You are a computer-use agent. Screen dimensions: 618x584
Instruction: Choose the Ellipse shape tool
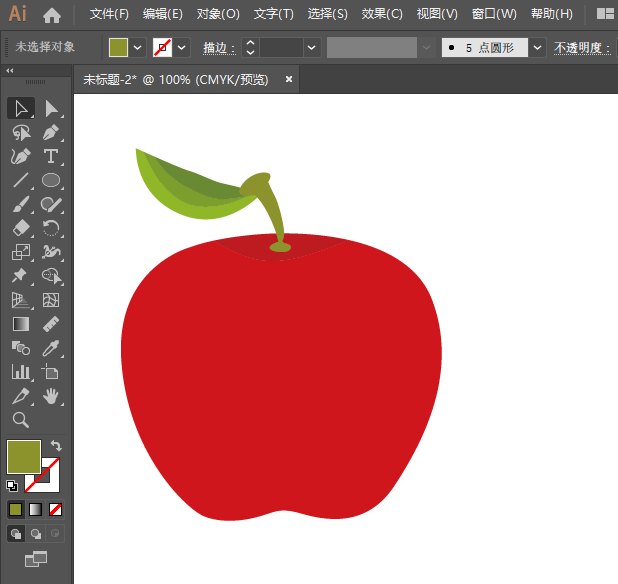(x=51, y=181)
